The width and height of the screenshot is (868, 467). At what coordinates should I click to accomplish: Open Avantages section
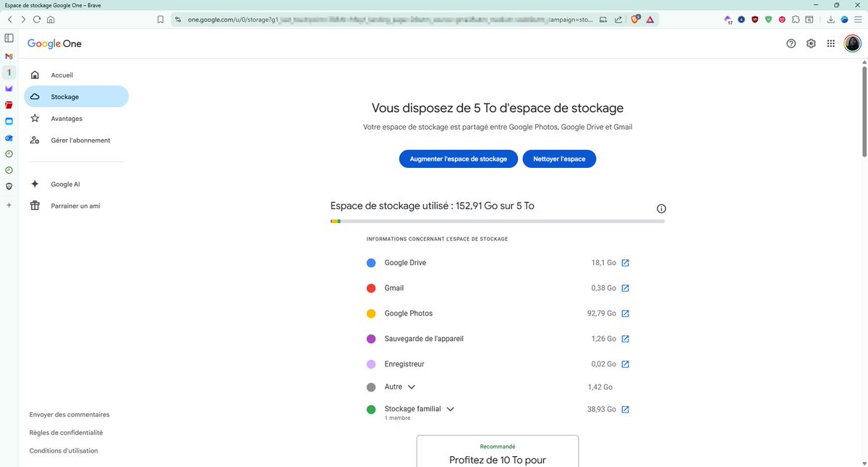(x=76, y=119)
